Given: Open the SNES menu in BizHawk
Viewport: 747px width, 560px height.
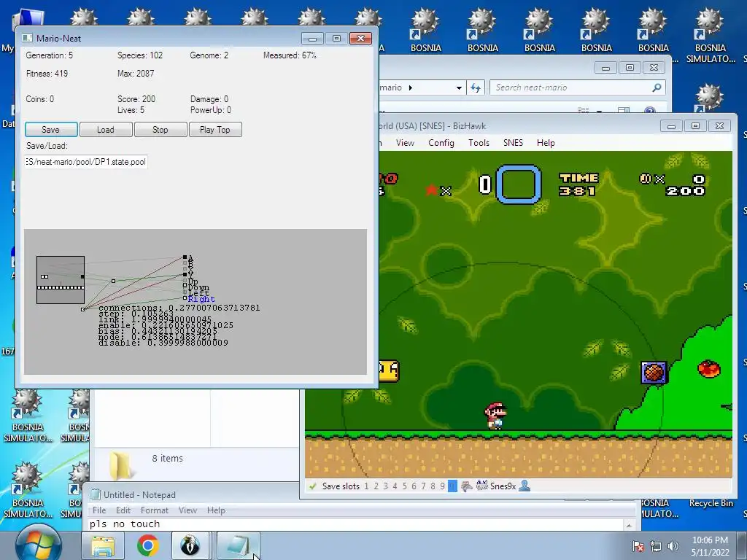Looking at the screenshot, I should [513, 143].
